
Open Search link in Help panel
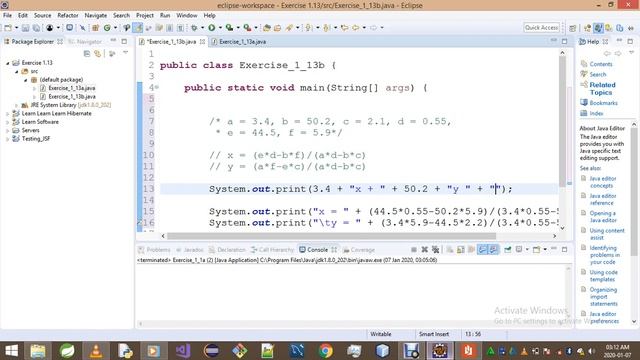(x=598, y=74)
